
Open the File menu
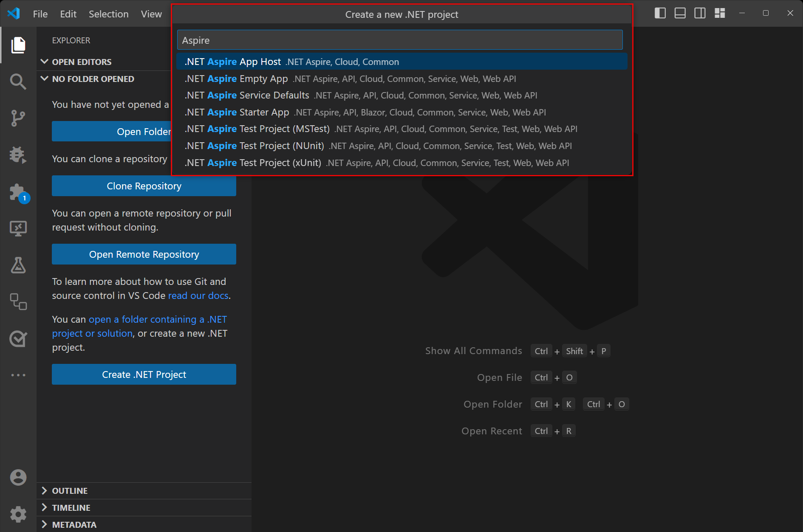[x=40, y=14]
